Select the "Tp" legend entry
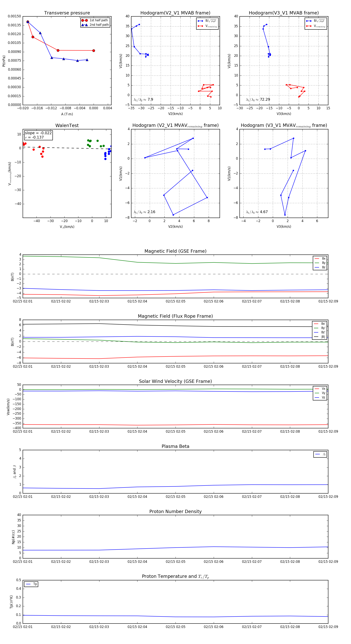Image resolution: width=351 pixels, height=644 pixels. [31, 584]
